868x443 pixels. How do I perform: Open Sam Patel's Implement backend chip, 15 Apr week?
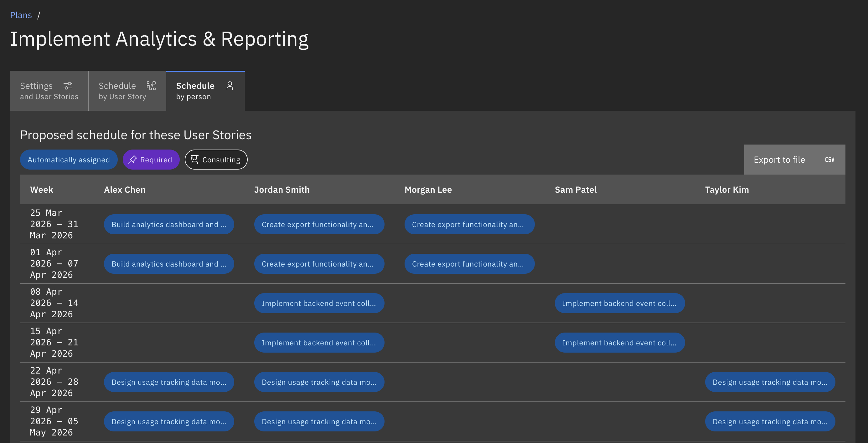(620, 343)
